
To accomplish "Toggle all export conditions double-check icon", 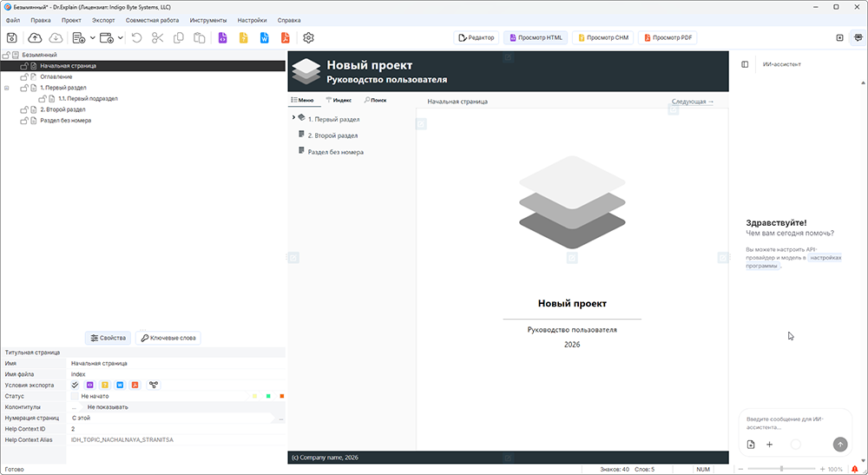I will (x=75, y=385).
